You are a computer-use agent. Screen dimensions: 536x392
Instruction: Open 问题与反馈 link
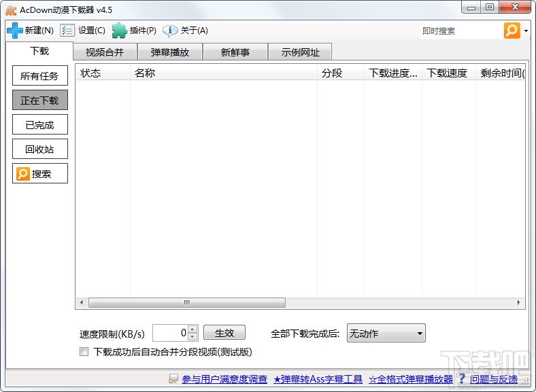(x=494, y=378)
